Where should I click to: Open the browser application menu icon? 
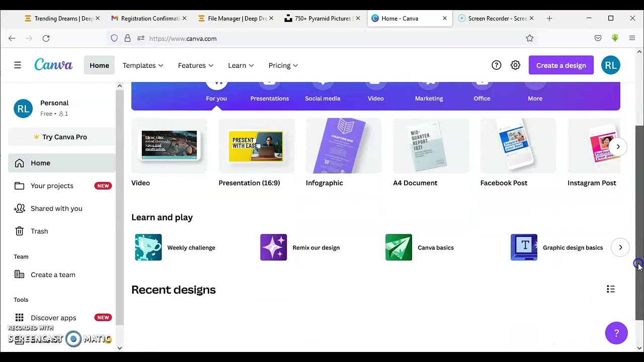tap(632, 38)
